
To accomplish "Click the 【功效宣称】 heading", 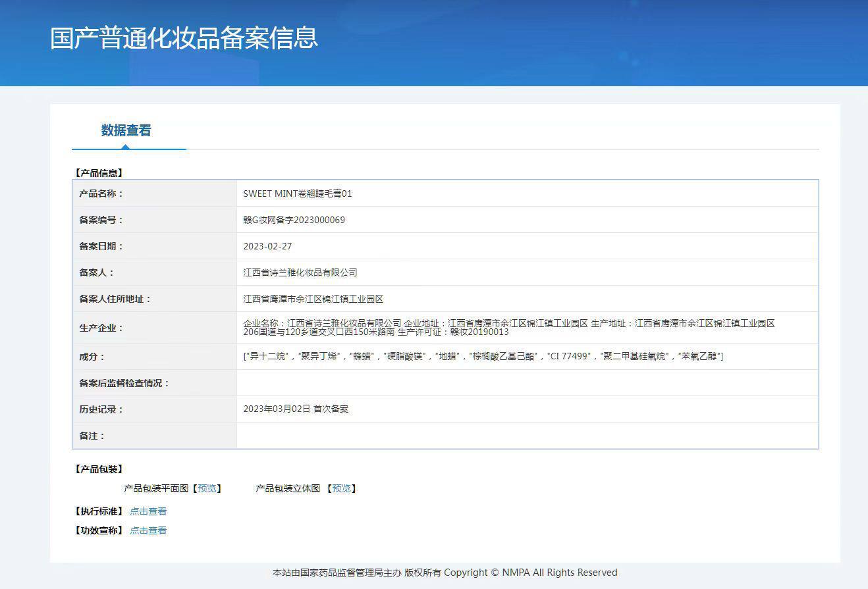I will [99, 530].
